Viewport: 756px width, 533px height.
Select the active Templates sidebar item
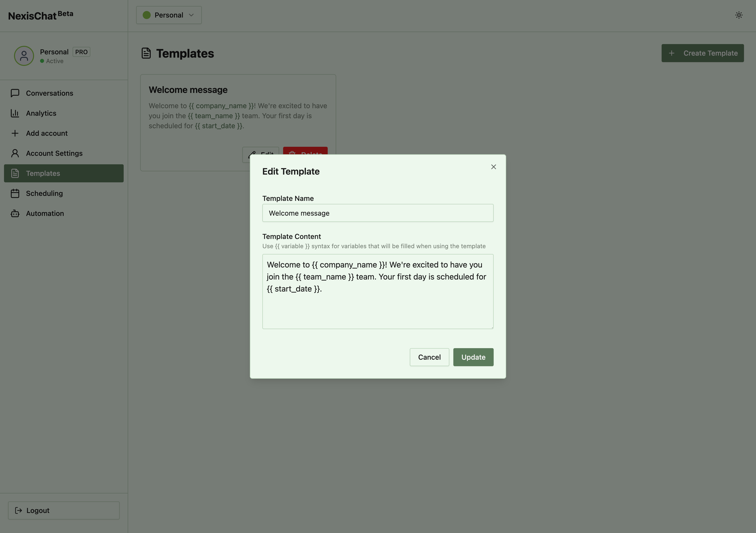point(64,173)
